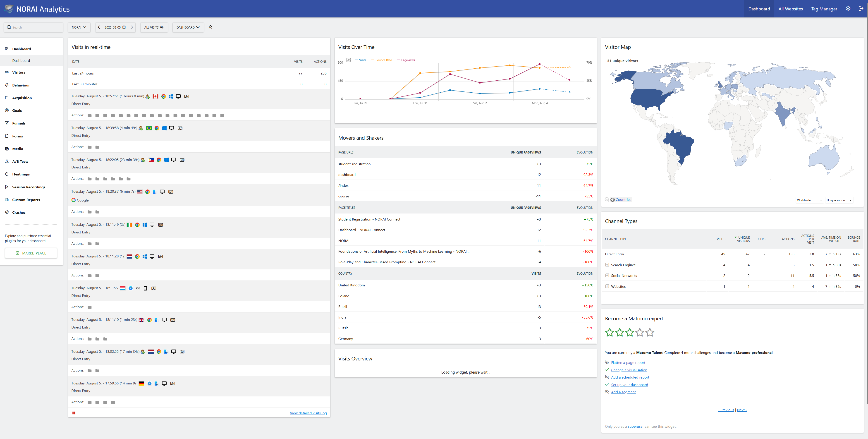Click the Crashes sidebar icon
This screenshot has height=439, width=868.
7,212
